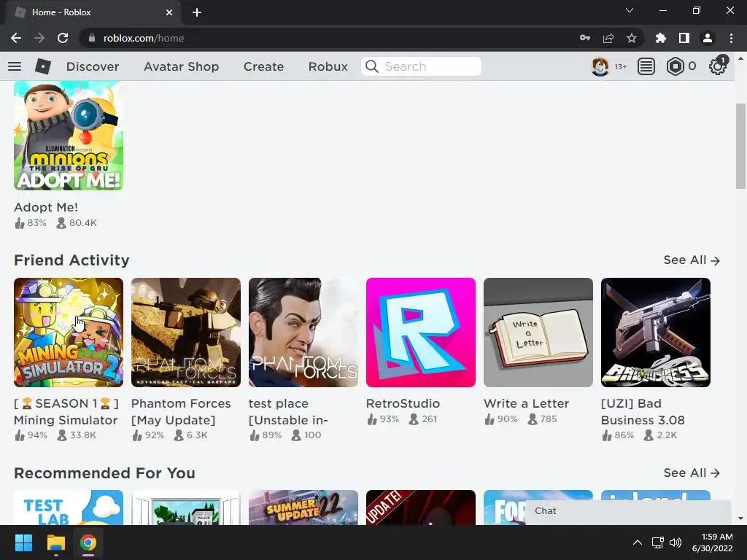This screenshot has height=560, width=747.
Task: Open the Avatar Shop menu item
Action: (x=181, y=66)
